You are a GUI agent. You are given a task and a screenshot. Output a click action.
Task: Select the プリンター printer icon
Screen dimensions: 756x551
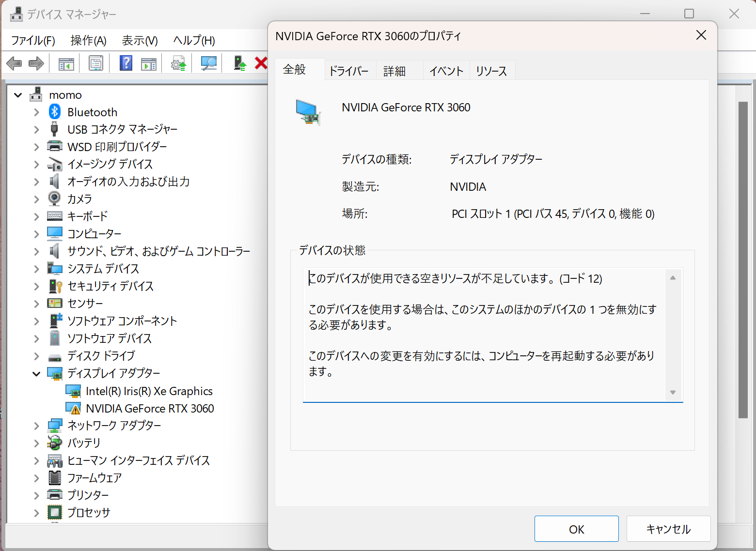click(55, 495)
